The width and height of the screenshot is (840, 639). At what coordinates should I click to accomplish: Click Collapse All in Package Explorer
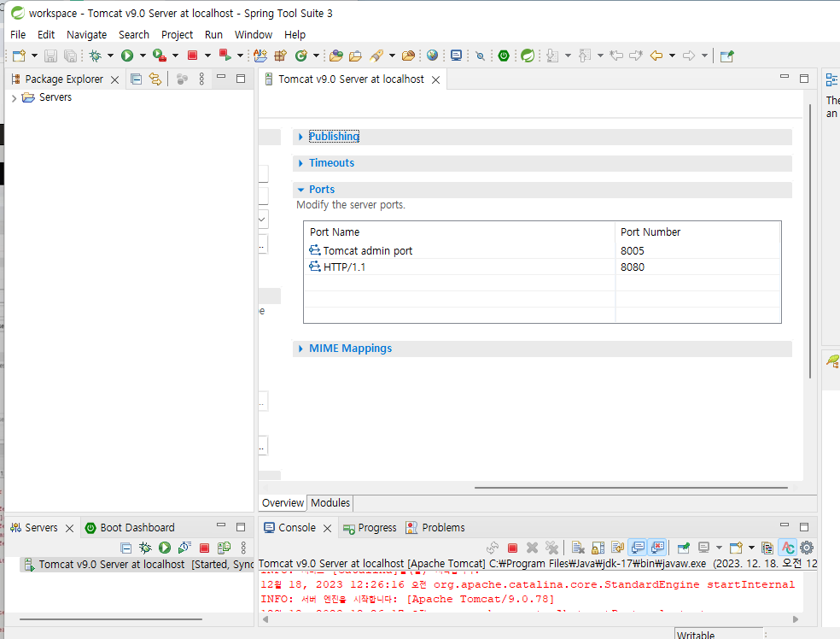136,79
